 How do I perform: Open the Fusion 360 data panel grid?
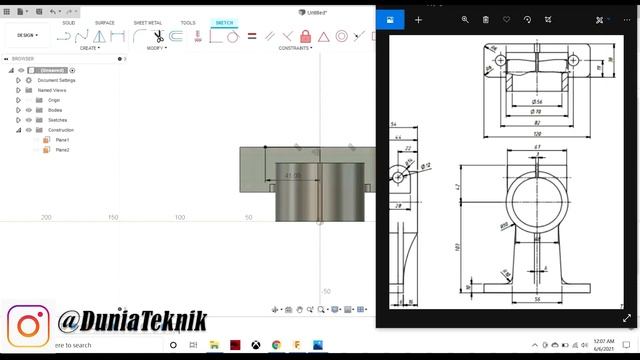(x=7, y=11)
